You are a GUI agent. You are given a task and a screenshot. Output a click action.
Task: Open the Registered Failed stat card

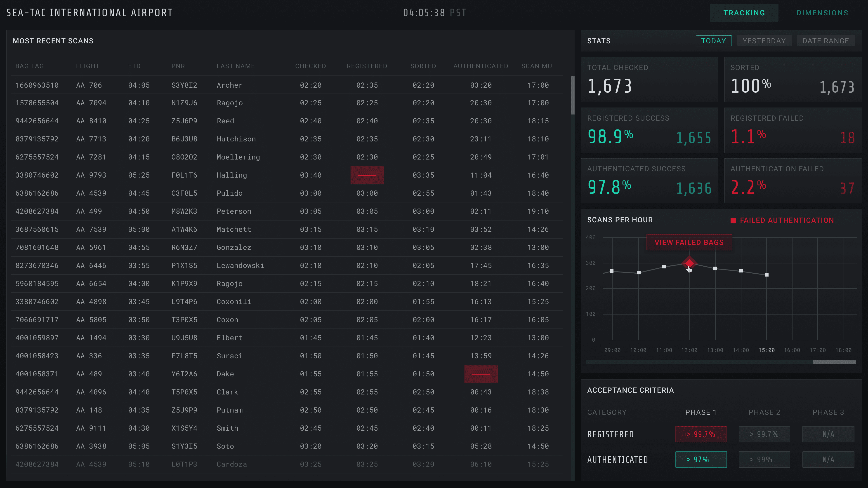point(792,130)
